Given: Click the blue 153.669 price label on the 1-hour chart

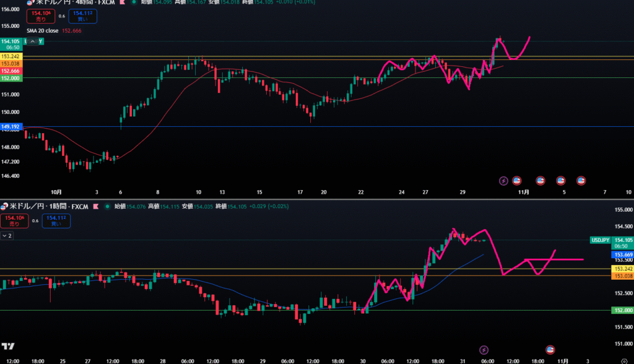Looking at the screenshot, I should click(621, 254).
